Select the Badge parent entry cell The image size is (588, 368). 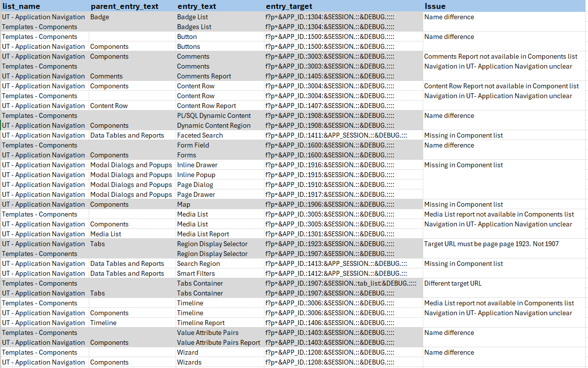click(x=100, y=17)
